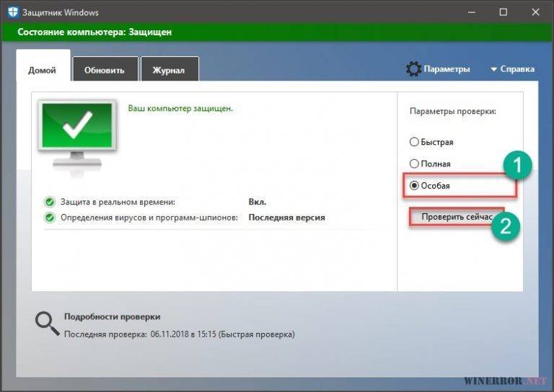Close the Защитник Windows window

536,12
